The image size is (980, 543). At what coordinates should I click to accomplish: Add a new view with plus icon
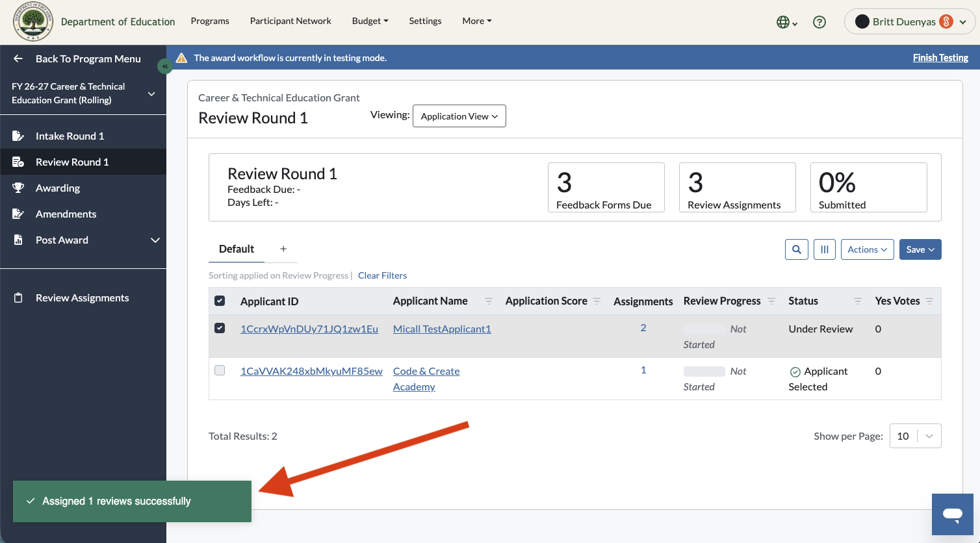tap(283, 249)
